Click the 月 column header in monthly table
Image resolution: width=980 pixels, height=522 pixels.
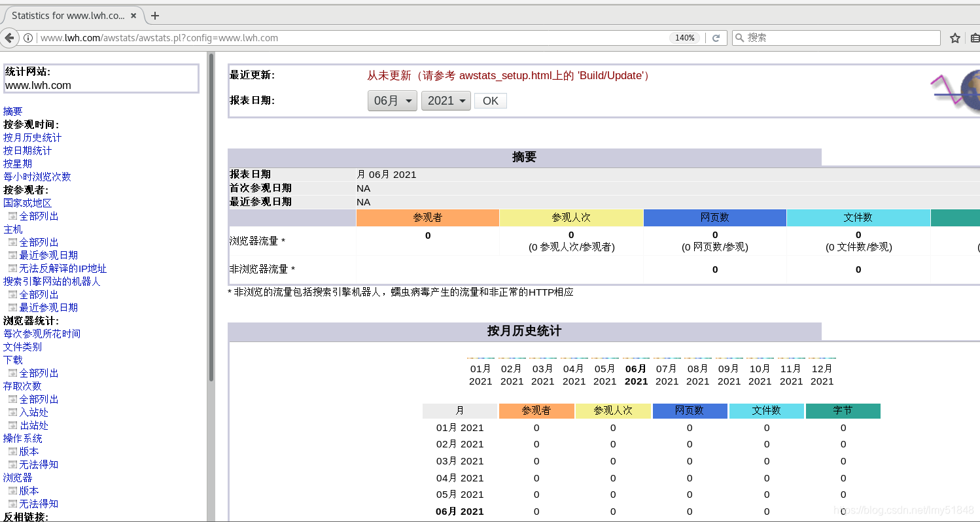[460, 411]
